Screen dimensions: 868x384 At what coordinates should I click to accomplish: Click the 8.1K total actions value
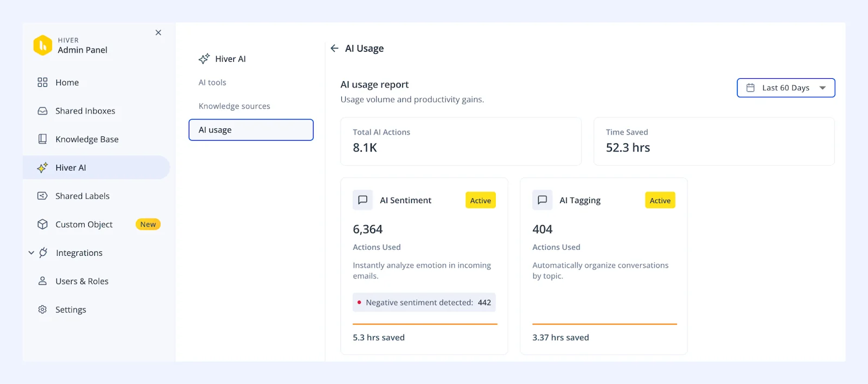tap(365, 148)
